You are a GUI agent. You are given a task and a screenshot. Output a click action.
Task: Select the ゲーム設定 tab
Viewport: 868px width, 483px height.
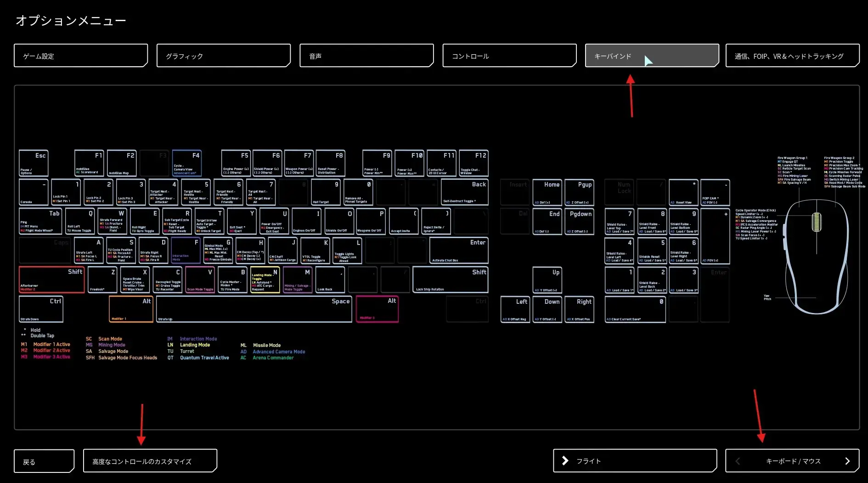pos(80,56)
